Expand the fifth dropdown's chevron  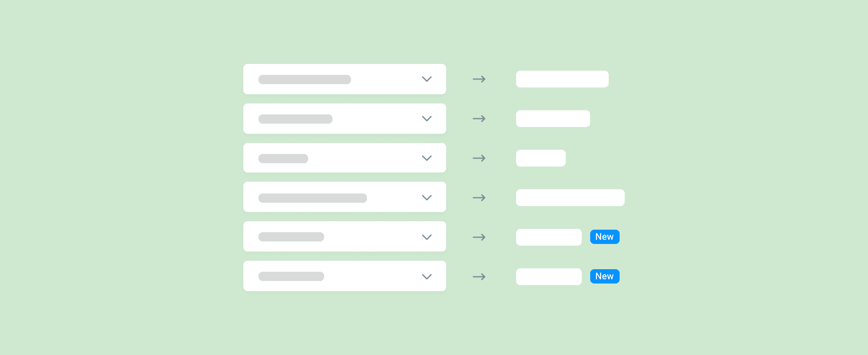click(x=427, y=237)
